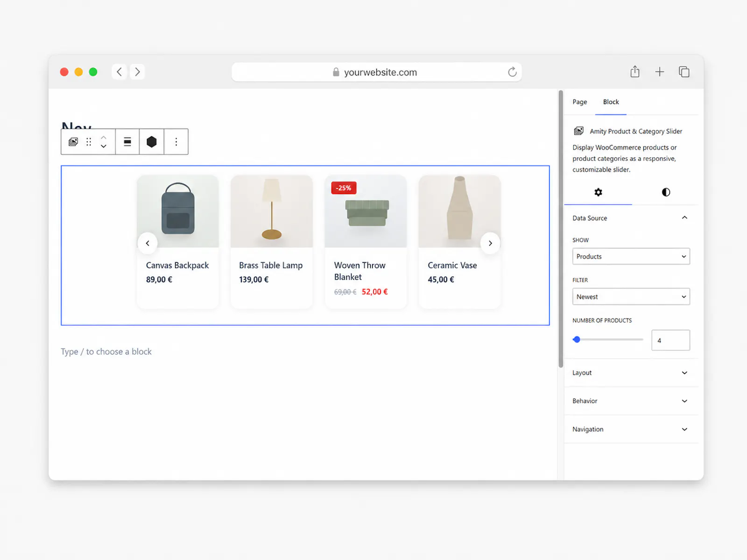Click the lock icon in the address bar
Image resolution: width=747 pixels, height=560 pixels.
click(336, 72)
